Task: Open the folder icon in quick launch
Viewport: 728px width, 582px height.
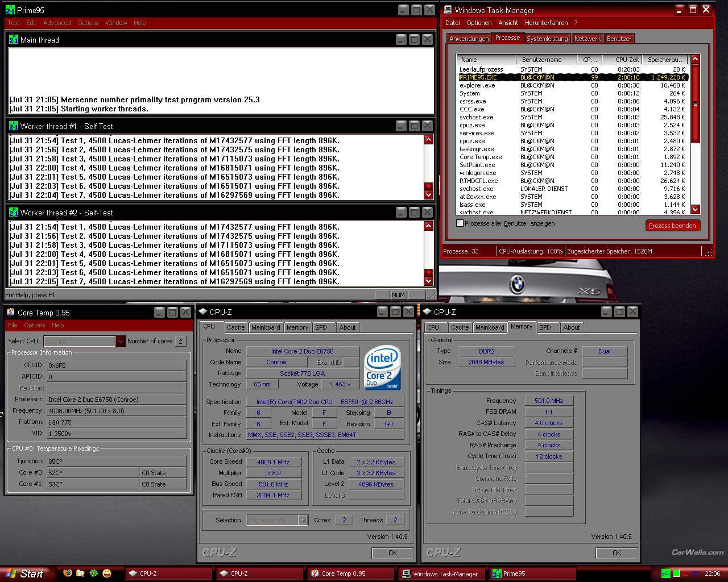Action: coord(80,573)
